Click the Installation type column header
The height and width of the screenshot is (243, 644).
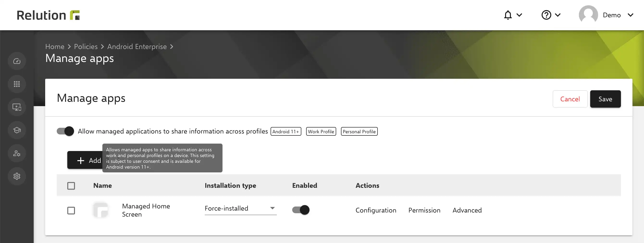click(230, 186)
